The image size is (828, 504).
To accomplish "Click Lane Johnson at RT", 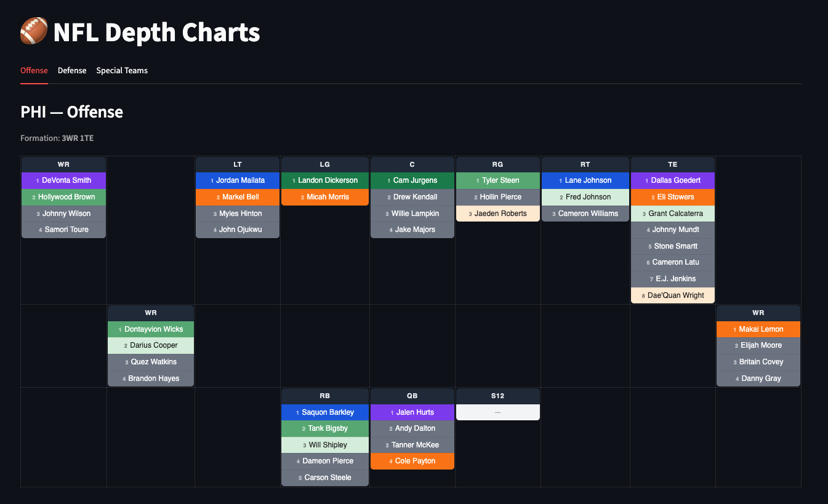I will tap(585, 180).
